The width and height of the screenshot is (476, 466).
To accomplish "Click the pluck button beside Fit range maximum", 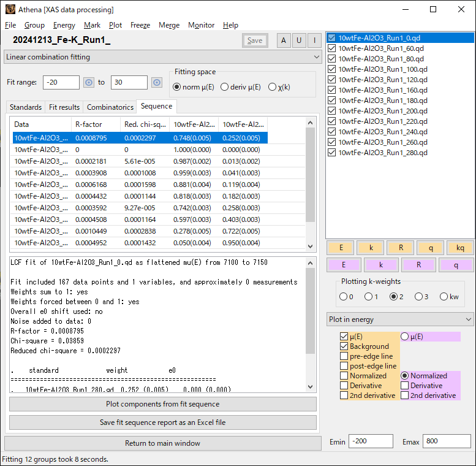I will [157, 83].
